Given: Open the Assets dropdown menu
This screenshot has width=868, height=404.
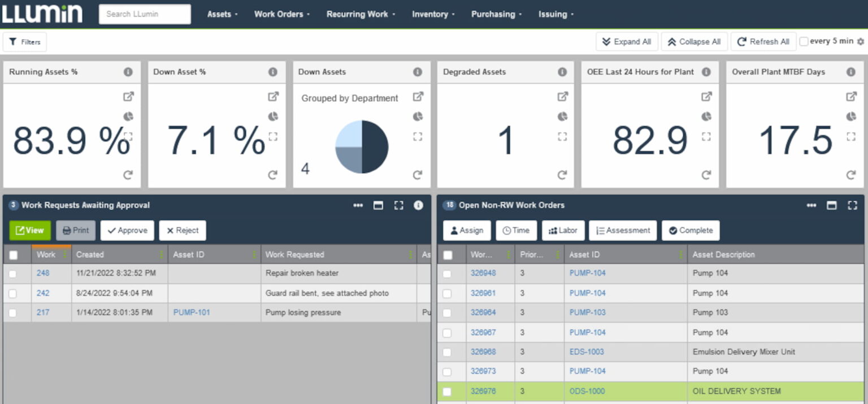Looking at the screenshot, I should point(222,14).
